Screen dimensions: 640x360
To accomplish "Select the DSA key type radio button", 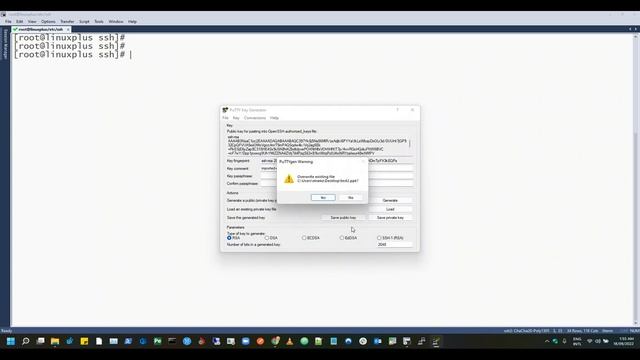I will coord(267,238).
